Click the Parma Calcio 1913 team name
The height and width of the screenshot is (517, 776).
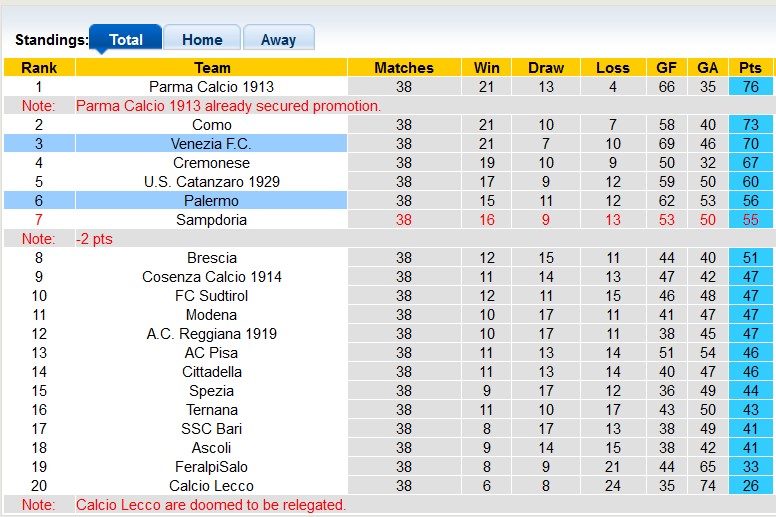[x=211, y=87]
